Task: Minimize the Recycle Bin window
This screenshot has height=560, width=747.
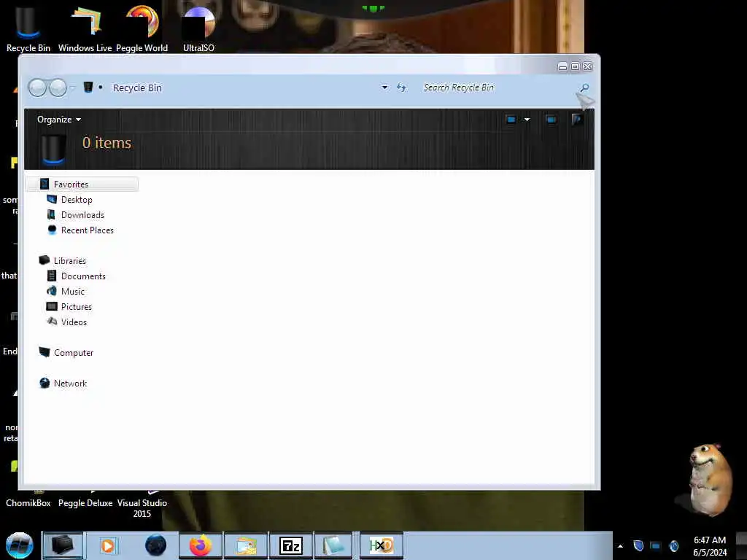Action: (x=562, y=66)
